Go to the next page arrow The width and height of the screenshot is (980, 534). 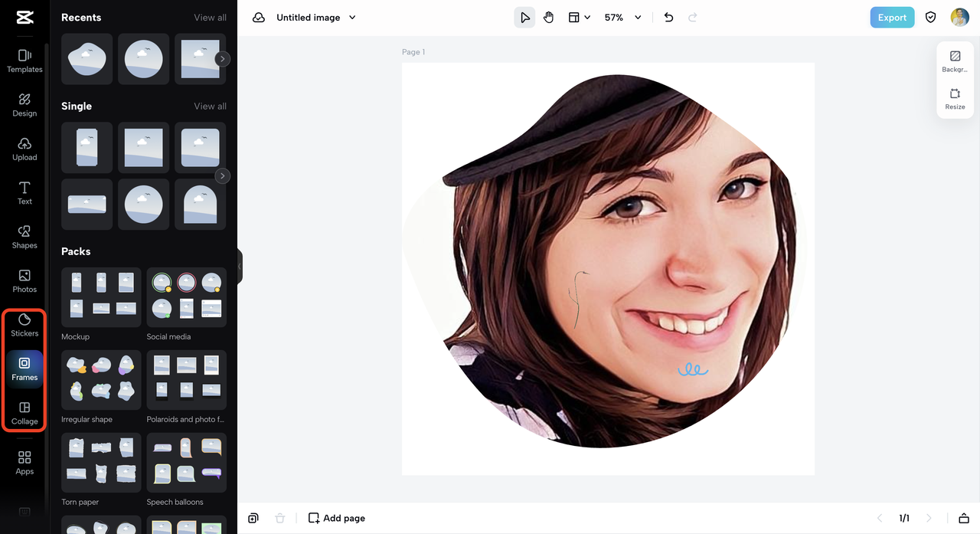point(929,518)
